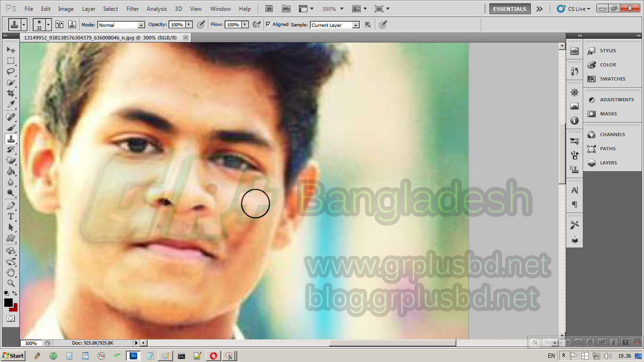
Task: Reset default foreground and background colors
Action: pyautogui.click(x=7, y=293)
